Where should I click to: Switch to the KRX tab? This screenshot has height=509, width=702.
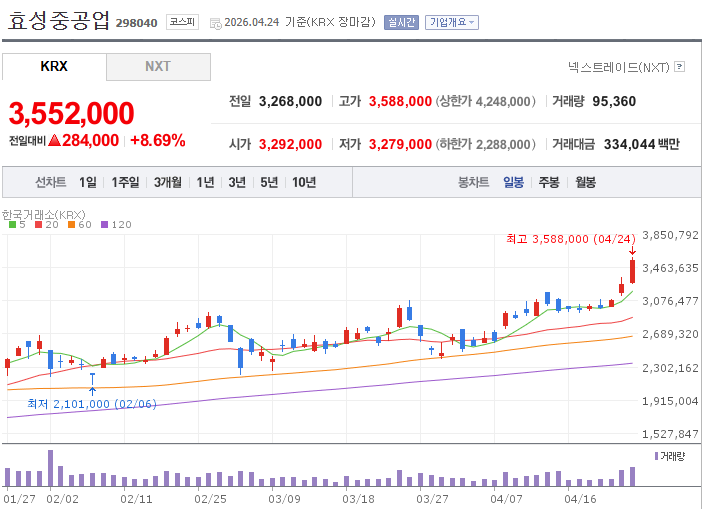pos(54,66)
